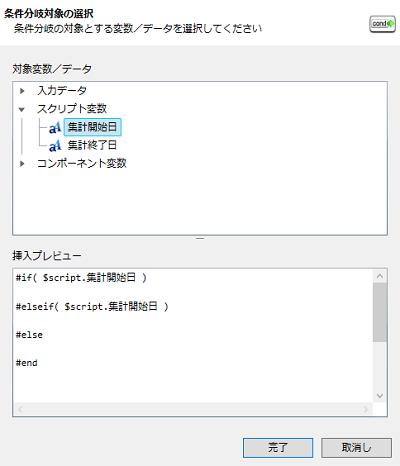Select the 集計終了日 variable
Viewport: 400px width, 466px height.
92,145
